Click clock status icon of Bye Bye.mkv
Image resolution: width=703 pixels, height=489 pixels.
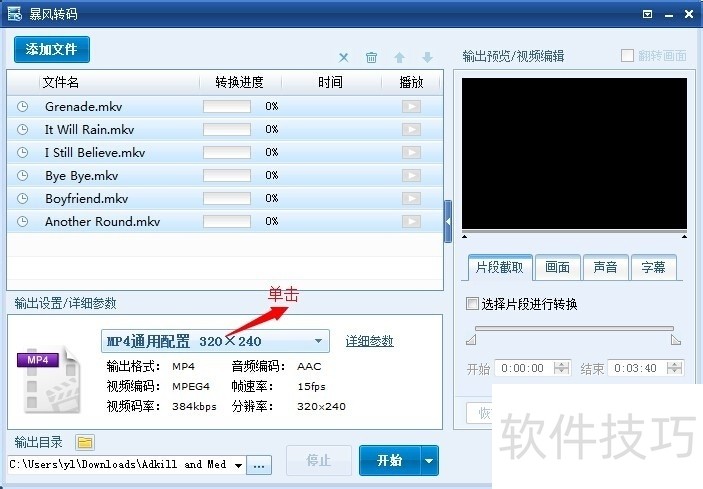click(22, 175)
